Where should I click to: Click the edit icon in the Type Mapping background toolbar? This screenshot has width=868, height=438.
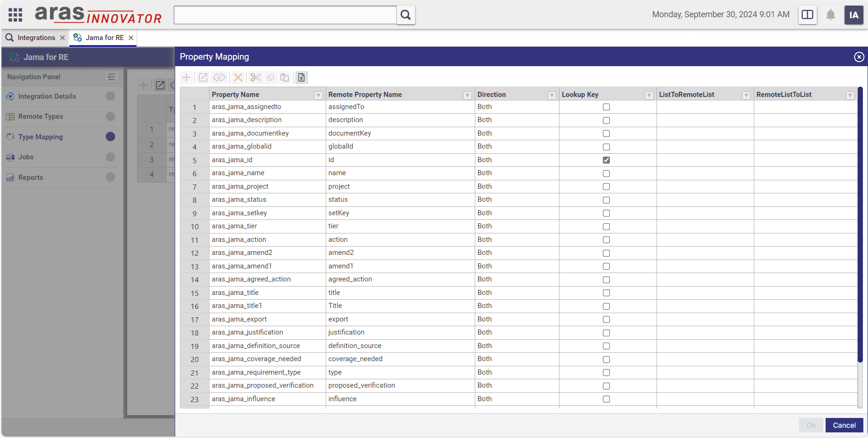point(160,85)
